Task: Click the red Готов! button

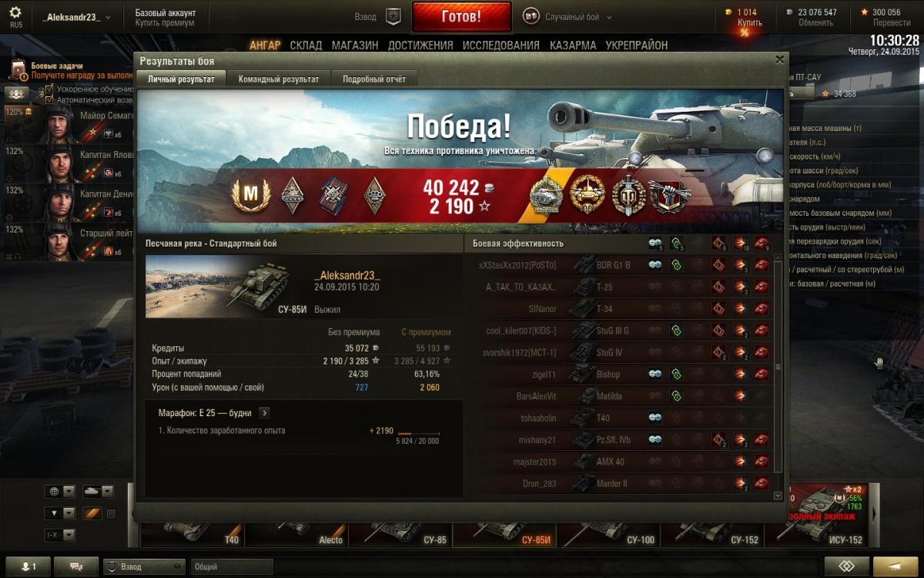Action: (x=462, y=16)
